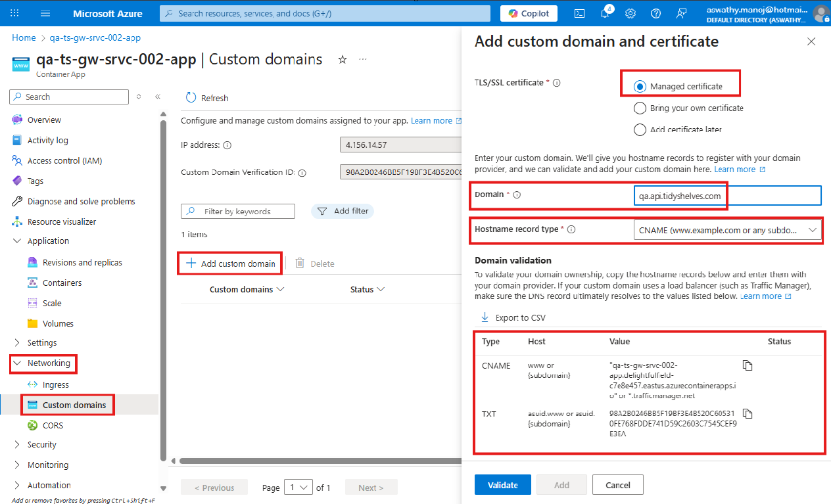Screen dimensions: 831x504
Task: Focus the Domain input field
Action: pos(727,196)
